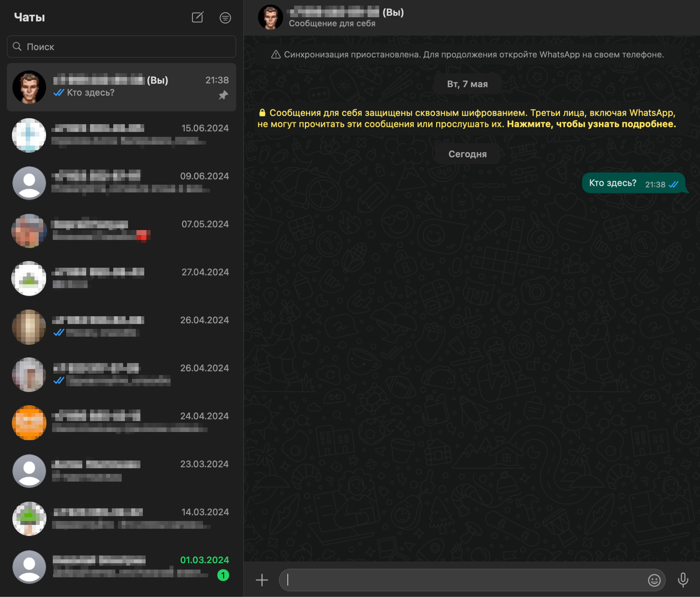Click the pin icon on self chat
The height and width of the screenshot is (597, 700).
coord(223,95)
